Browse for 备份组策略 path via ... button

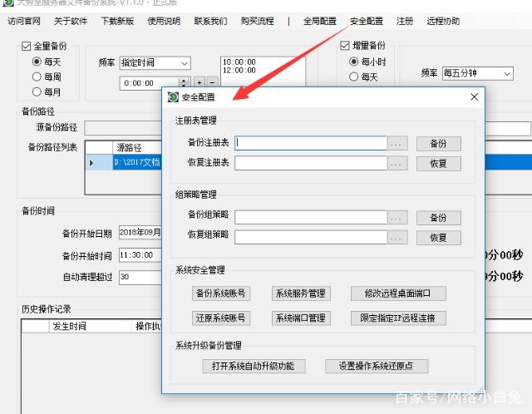[x=397, y=218]
